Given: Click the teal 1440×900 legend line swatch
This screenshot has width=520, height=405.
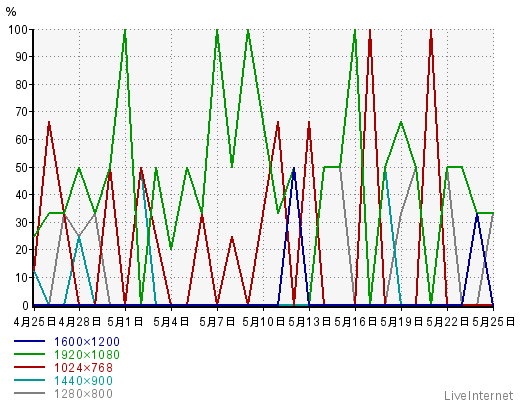Looking at the screenshot, I should point(29,380).
